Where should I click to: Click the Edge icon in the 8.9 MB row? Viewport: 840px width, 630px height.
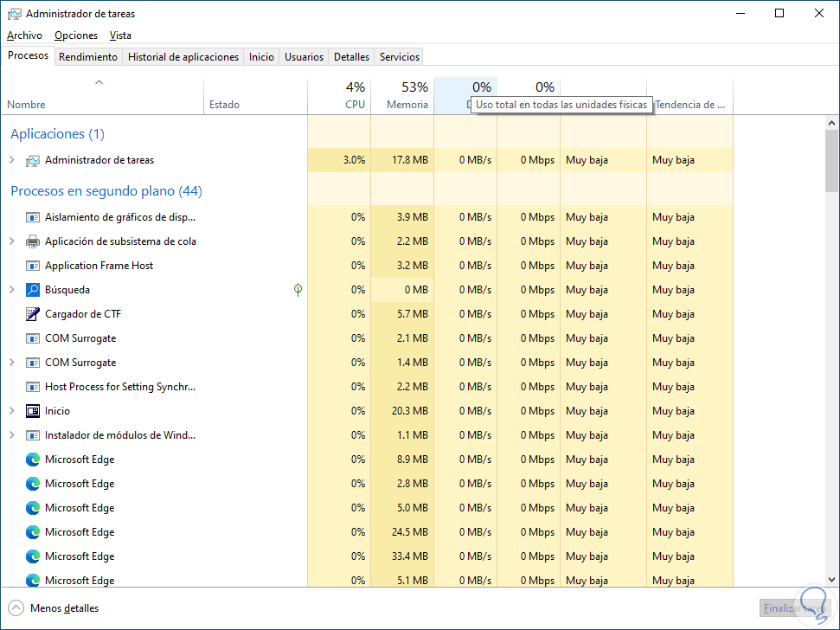33,460
